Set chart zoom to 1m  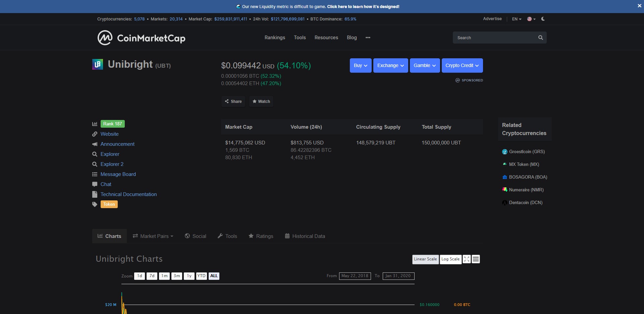(x=164, y=276)
